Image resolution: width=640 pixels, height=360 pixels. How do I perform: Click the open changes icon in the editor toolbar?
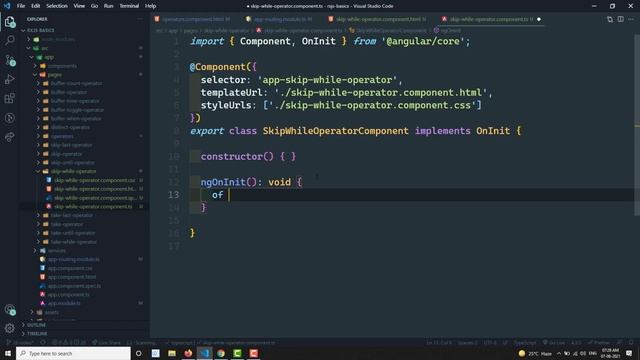click(610, 19)
